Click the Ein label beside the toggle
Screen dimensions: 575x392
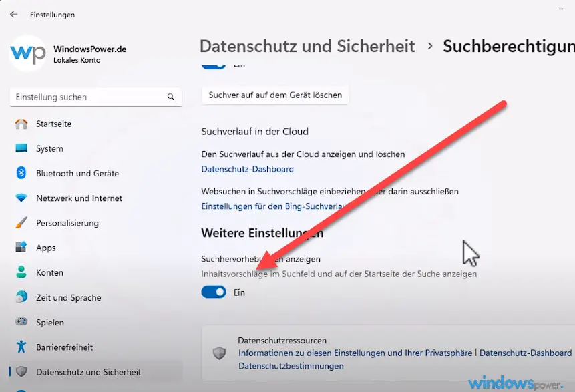239,292
